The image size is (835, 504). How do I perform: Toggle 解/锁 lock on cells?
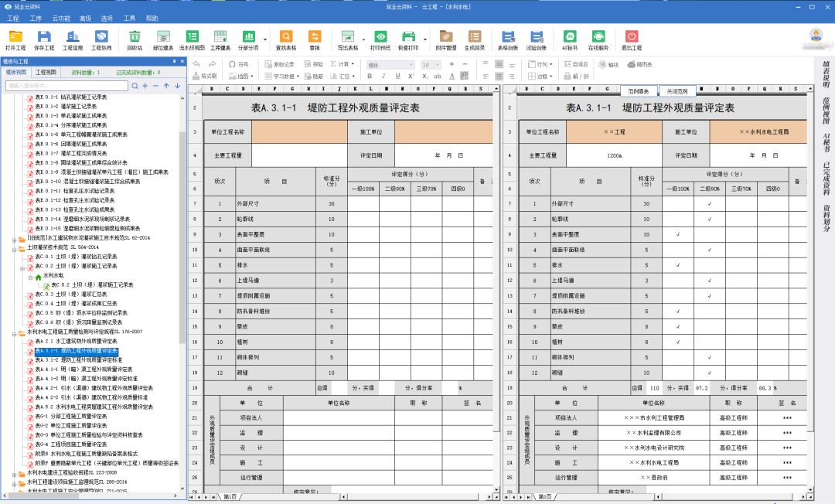pos(576,76)
